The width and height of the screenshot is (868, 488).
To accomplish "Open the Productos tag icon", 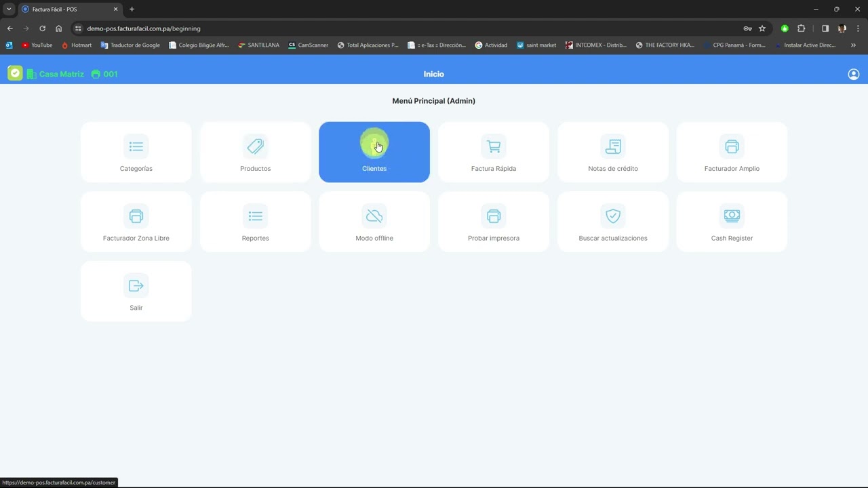I will tap(256, 146).
